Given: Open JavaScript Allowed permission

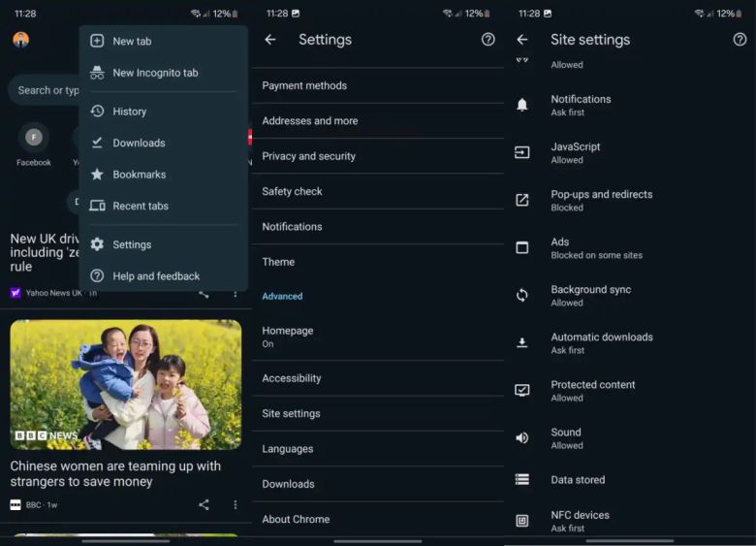Looking at the screenshot, I should tap(576, 152).
